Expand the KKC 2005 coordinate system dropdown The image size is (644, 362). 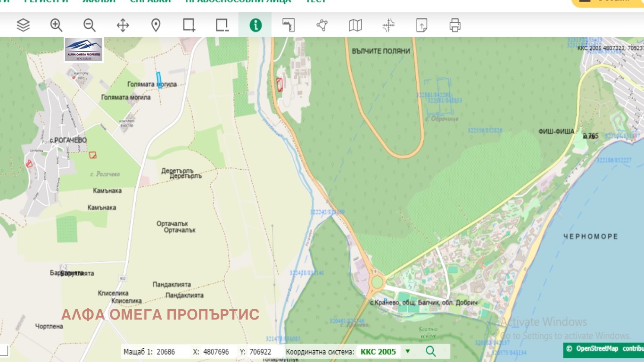pos(408,352)
